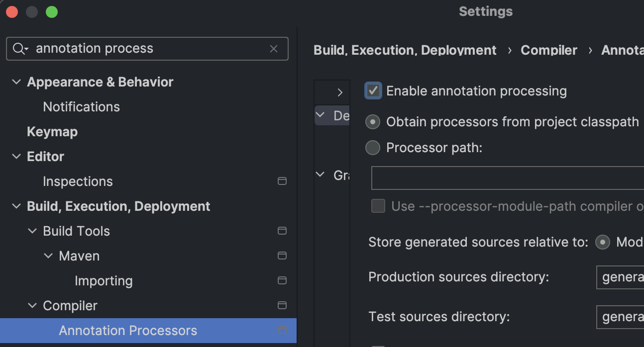Click Build, Execution, Deployment breadcrumb
Viewport: 644px width, 347px height.
click(x=405, y=50)
